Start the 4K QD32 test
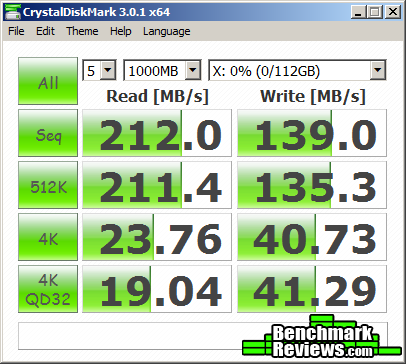This screenshot has width=406, height=364. click(48, 289)
